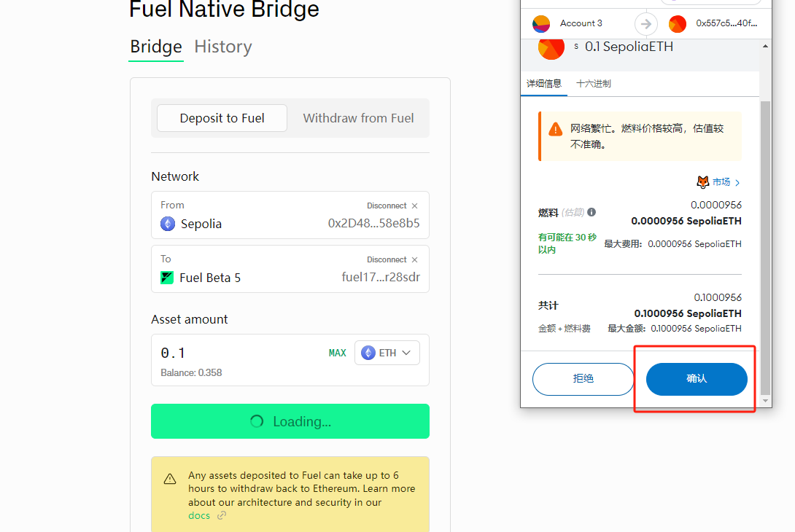Click the loading spinner icon
The height and width of the screenshot is (532, 795).
click(257, 421)
